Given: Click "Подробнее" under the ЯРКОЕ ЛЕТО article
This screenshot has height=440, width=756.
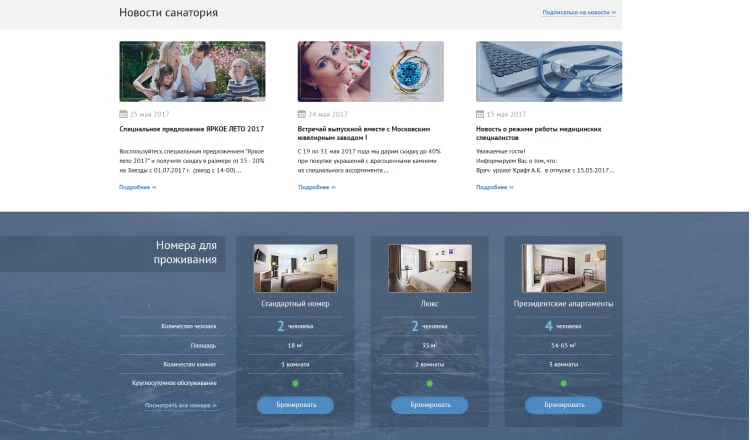Looking at the screenshot, I should coord(137,188).
